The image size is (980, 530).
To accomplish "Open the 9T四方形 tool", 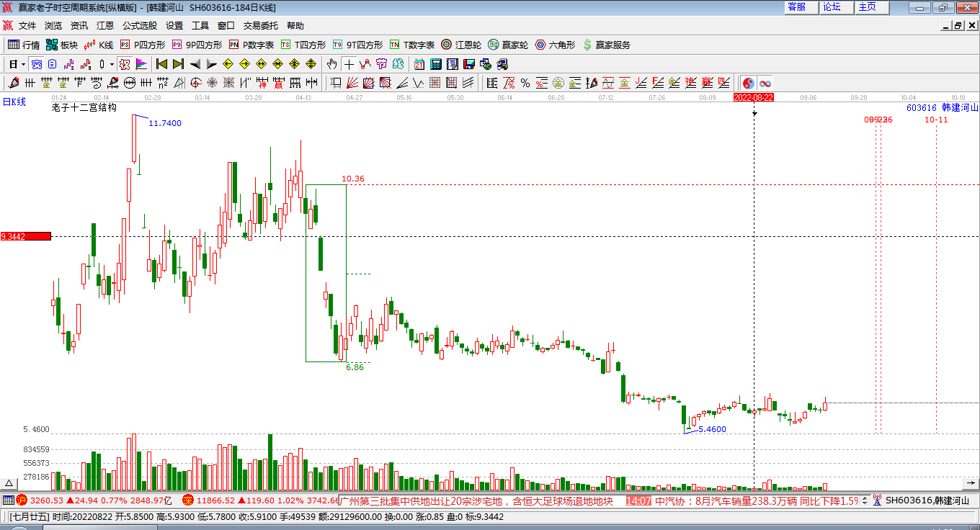I will 357,45.
